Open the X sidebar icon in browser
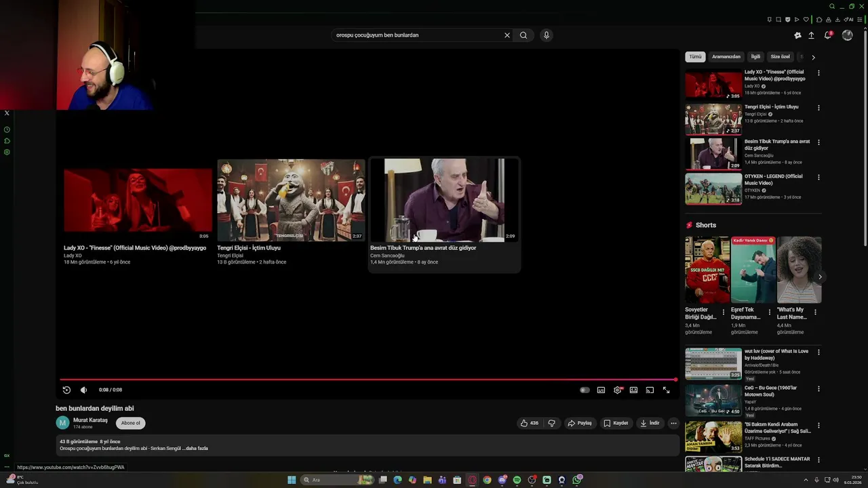 click(7, 113)
